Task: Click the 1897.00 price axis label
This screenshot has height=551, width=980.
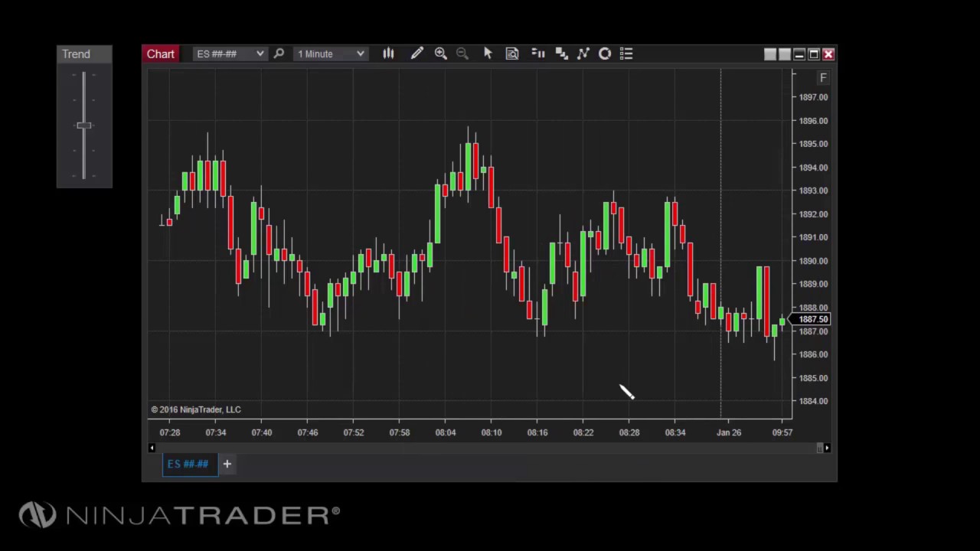Action: pyautogui.click(x=813, y=97)
